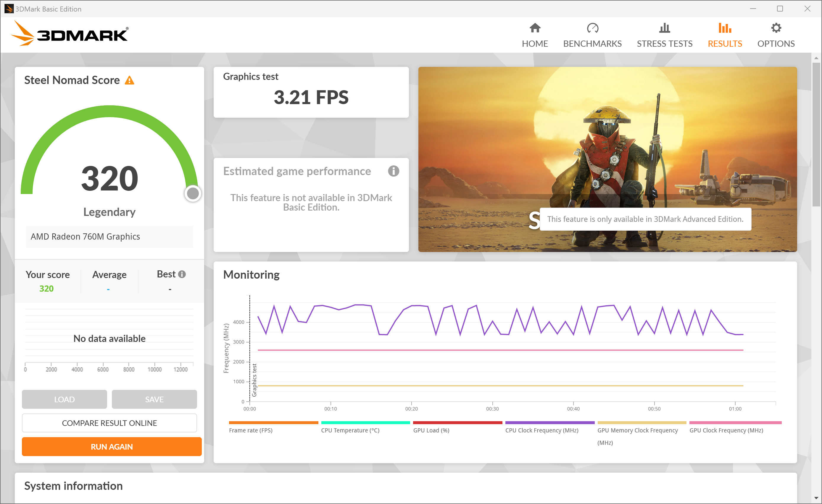822x504 pixels.
Task: Maximize the 3DMark window
Action: (780, 9)
